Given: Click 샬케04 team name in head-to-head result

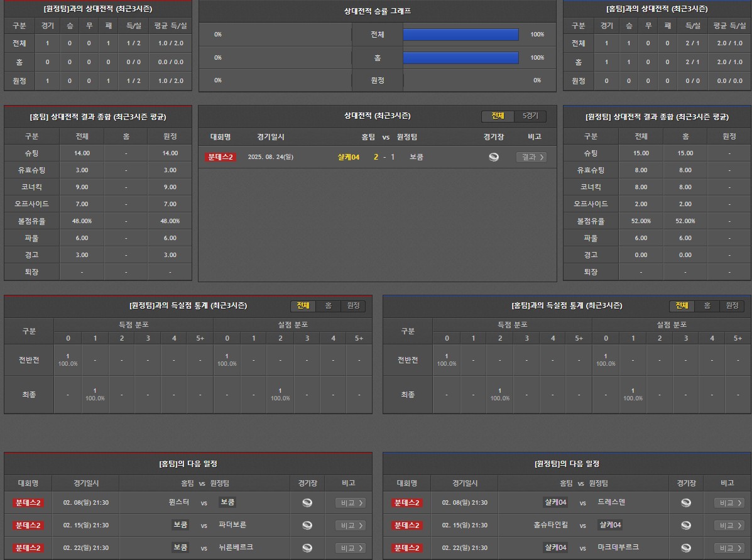Looking at the screenshot, I should coord(348,157).
